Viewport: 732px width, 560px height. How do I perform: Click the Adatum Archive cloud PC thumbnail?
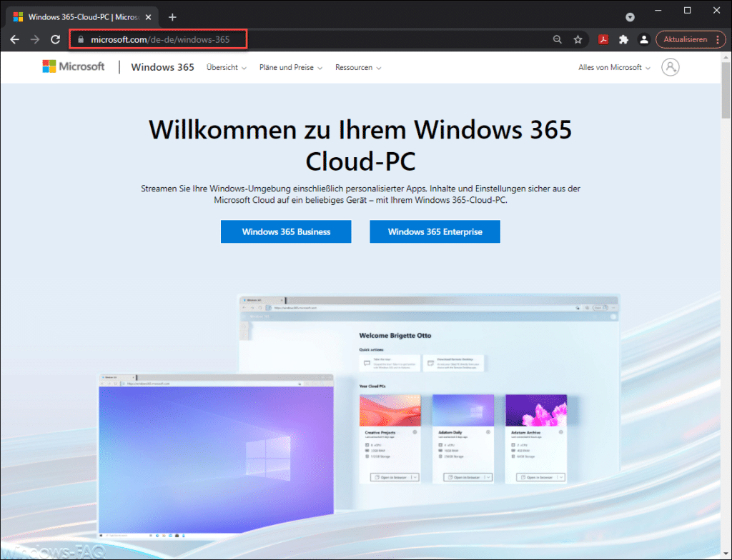tap(536, 410)
